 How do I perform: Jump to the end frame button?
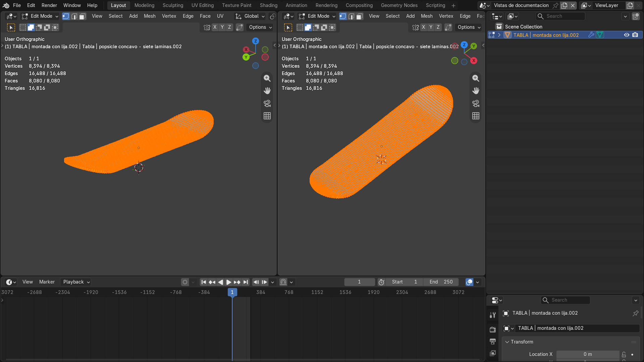pos(246,282)
